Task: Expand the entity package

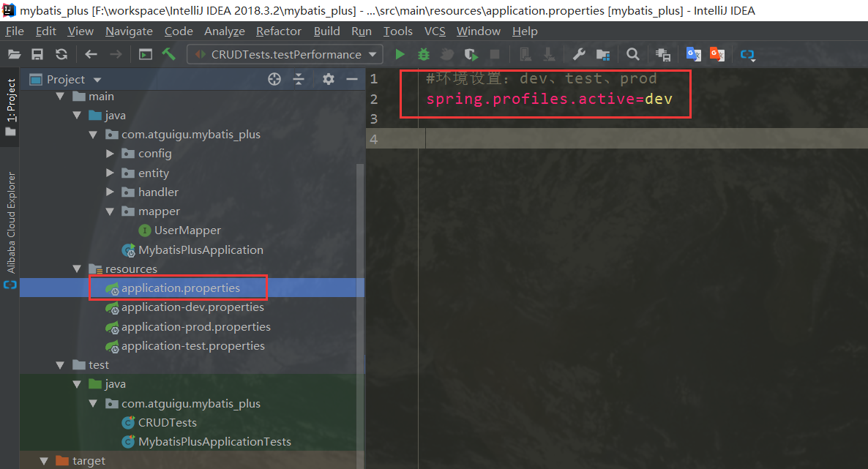Action: 110,173
